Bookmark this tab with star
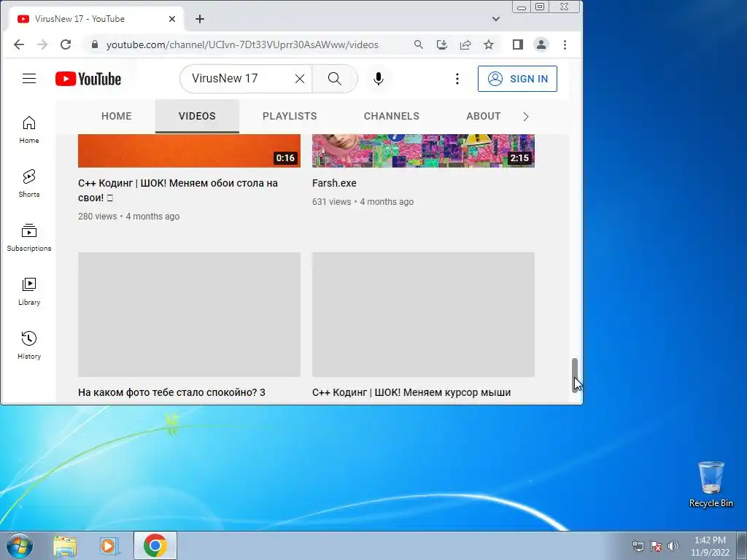The image size is (747, 560). pyautogui.click(x=489, y=44)
